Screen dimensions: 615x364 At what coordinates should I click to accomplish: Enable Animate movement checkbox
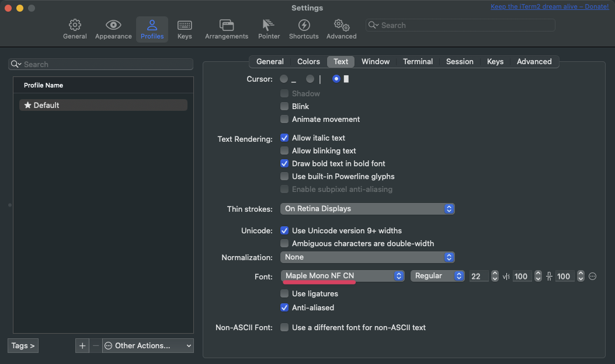tap(284, 119)
